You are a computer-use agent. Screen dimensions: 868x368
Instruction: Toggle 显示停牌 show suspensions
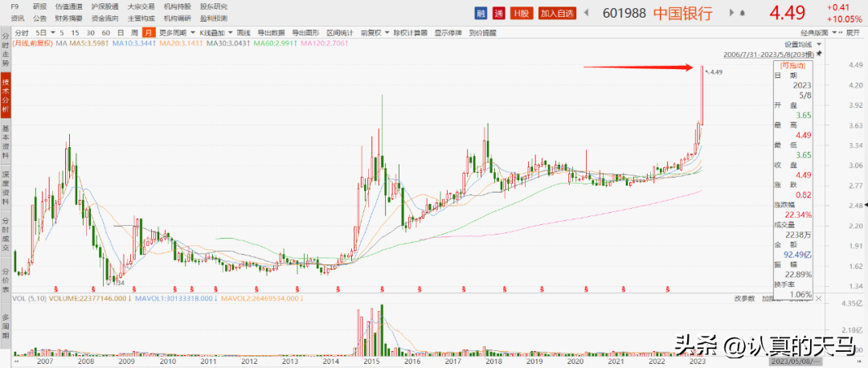pyautogui.click(x=448, y=33)
